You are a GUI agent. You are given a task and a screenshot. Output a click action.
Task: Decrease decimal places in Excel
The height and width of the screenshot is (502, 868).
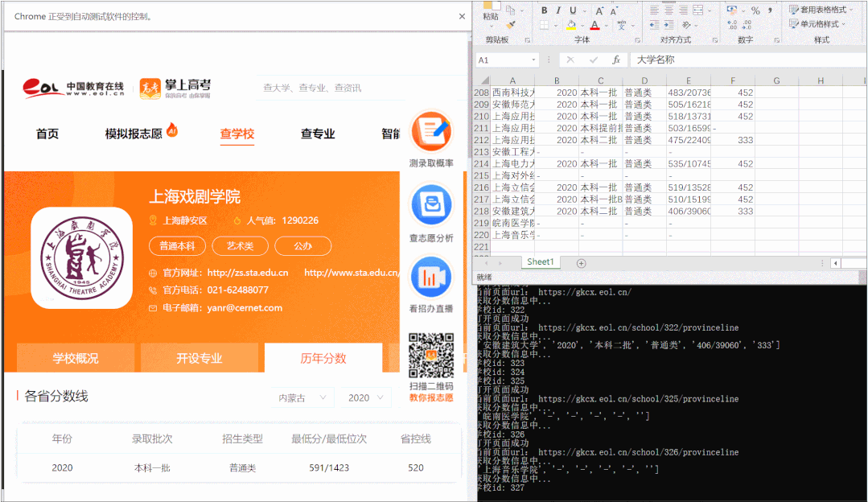pos(747,25)
